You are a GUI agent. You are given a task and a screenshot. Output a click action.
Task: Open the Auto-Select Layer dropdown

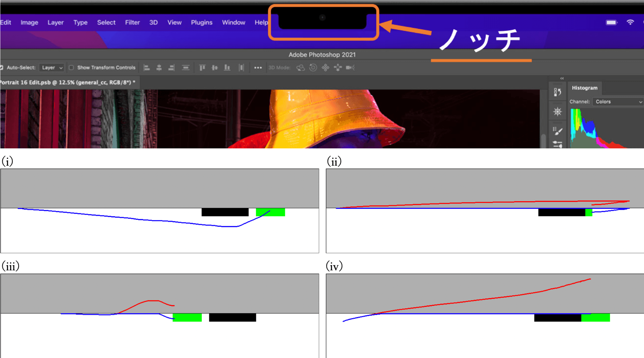click(x=52, y=68)
